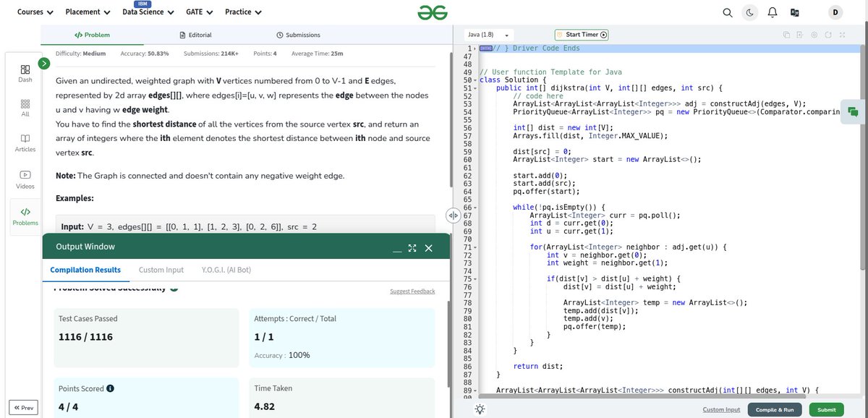The width and height of the screenshot is (868, 418).
Task: Open the Courses dropdown menu
Action: point(35,12)
